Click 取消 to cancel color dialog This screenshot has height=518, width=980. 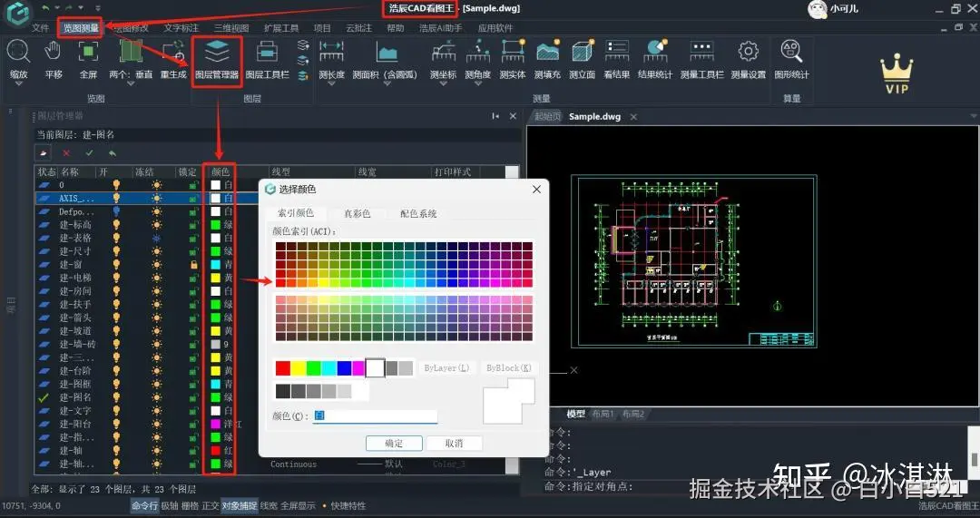coord(454,443)
